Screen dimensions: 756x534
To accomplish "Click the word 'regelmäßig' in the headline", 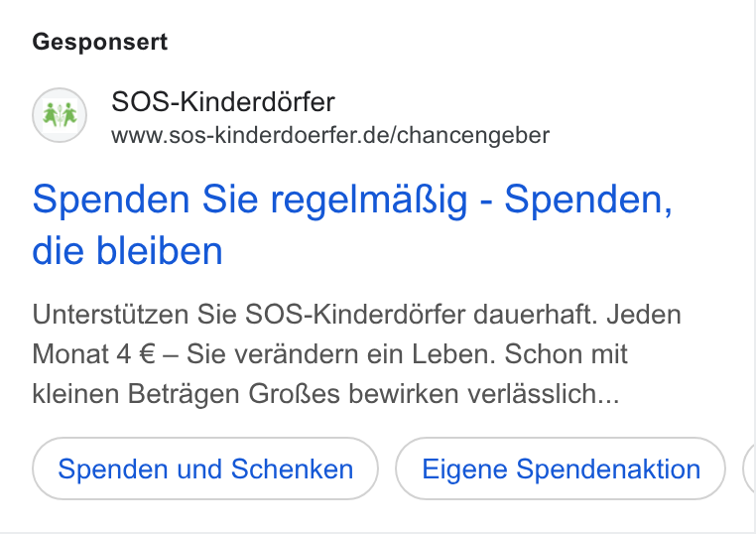I will (x=369, y=200).
